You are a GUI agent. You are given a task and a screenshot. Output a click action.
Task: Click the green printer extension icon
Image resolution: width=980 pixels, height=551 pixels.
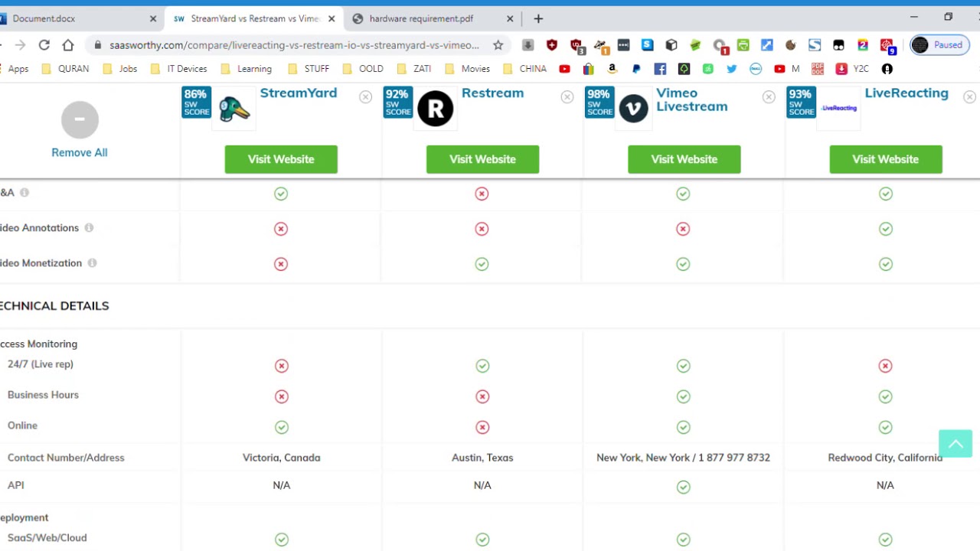pos(743,45)
